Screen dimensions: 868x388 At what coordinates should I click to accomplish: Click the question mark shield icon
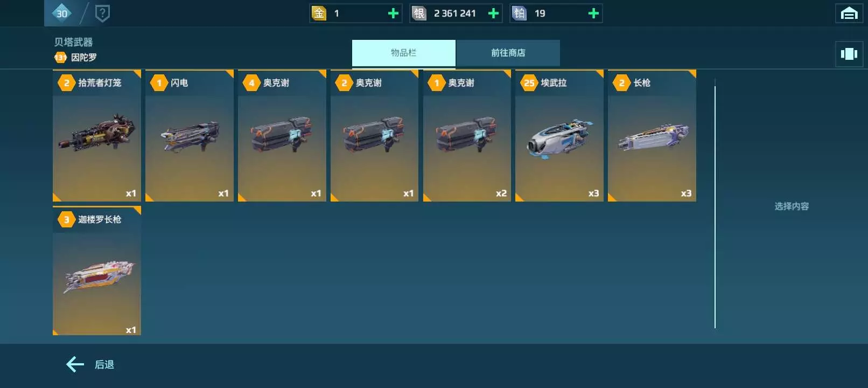(102, 13)
